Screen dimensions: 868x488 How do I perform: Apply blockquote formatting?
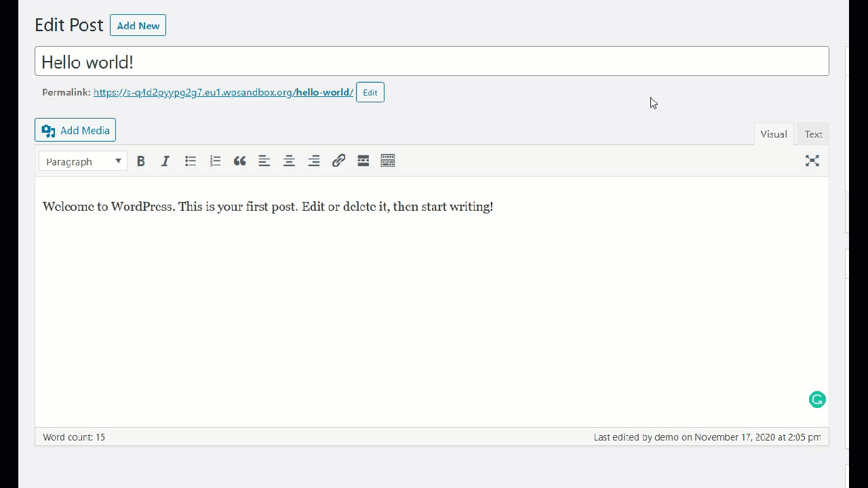(x=239, y=161)
